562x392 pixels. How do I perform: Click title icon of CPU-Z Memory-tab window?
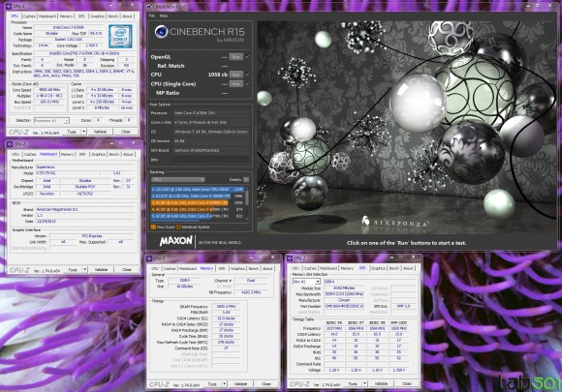click(x=149, y=257)
